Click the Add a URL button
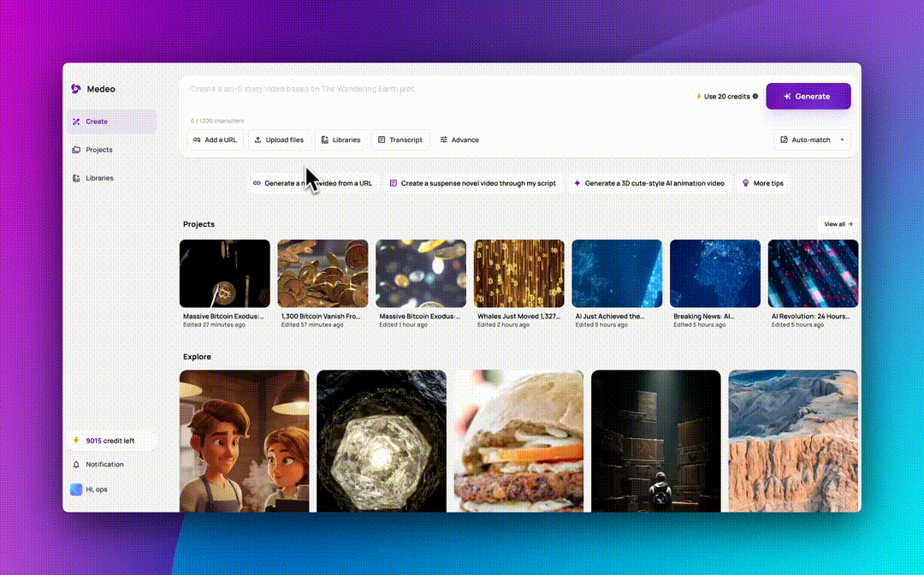Viewport: 924px width, 575px height. click(x=215, y=139)
